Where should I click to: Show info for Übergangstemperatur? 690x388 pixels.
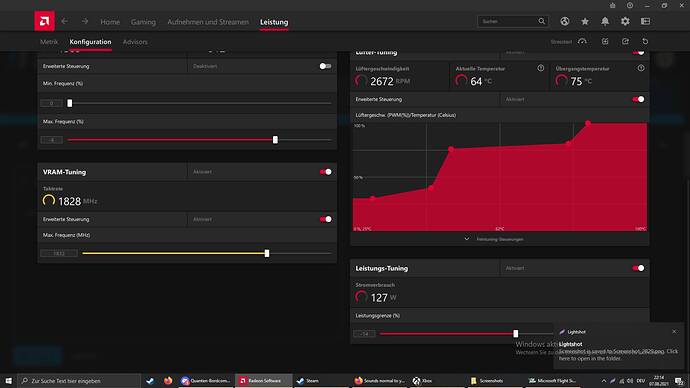[x=641, y=68]
